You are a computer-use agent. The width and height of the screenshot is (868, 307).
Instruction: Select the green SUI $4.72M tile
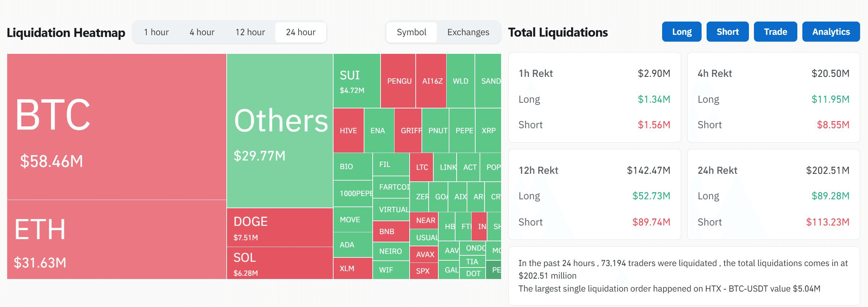click(x=357, y=81)
